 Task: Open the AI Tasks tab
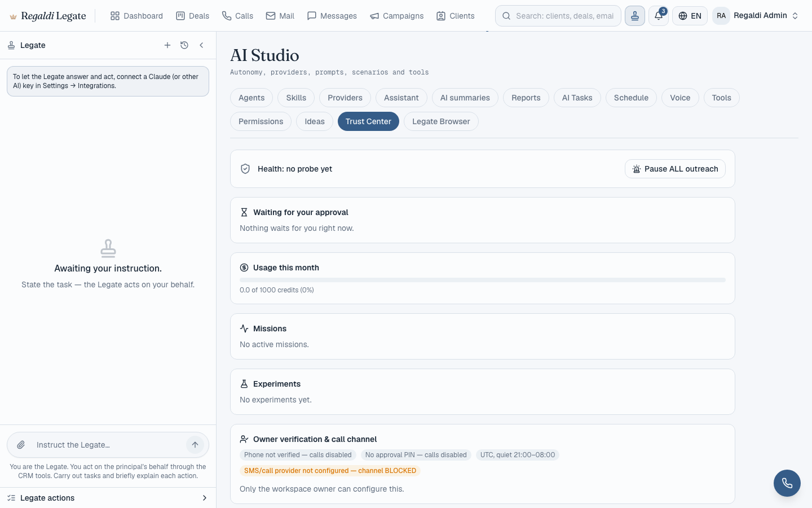(577, 98)
